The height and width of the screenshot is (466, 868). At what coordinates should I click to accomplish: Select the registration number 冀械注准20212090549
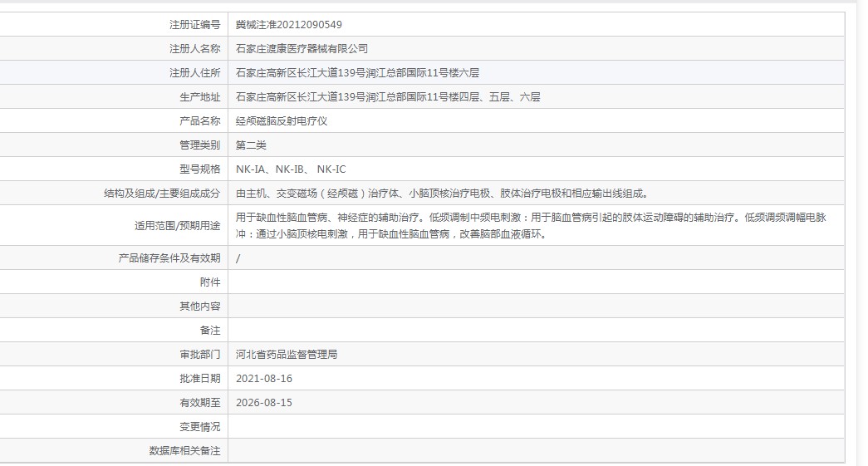pos(288,25)
